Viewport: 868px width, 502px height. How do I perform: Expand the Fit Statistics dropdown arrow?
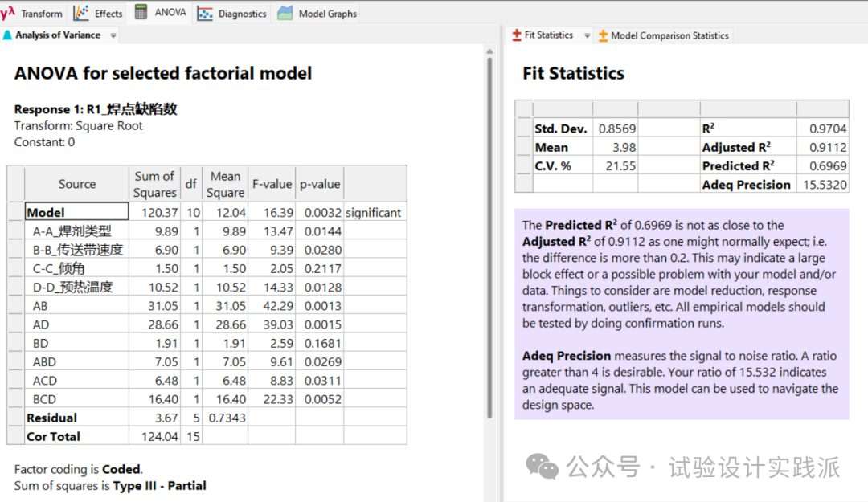point(587,35)
